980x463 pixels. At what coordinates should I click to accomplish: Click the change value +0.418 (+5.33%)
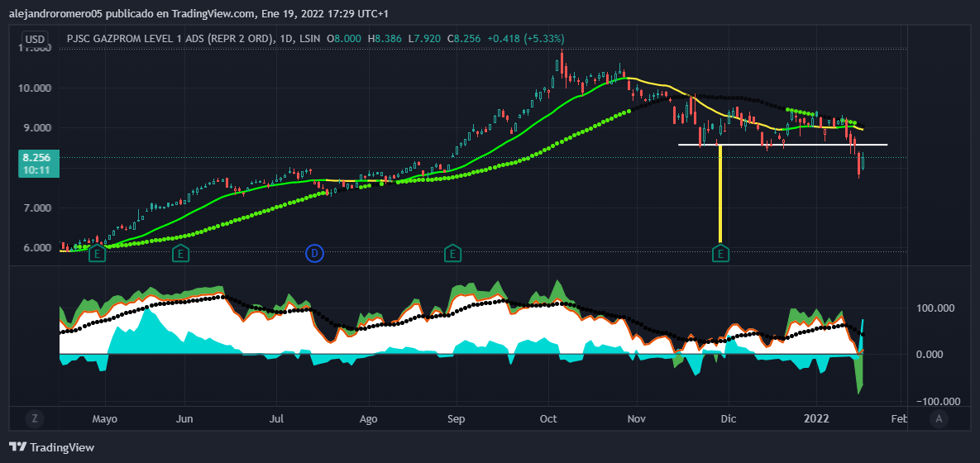[525, 39]
